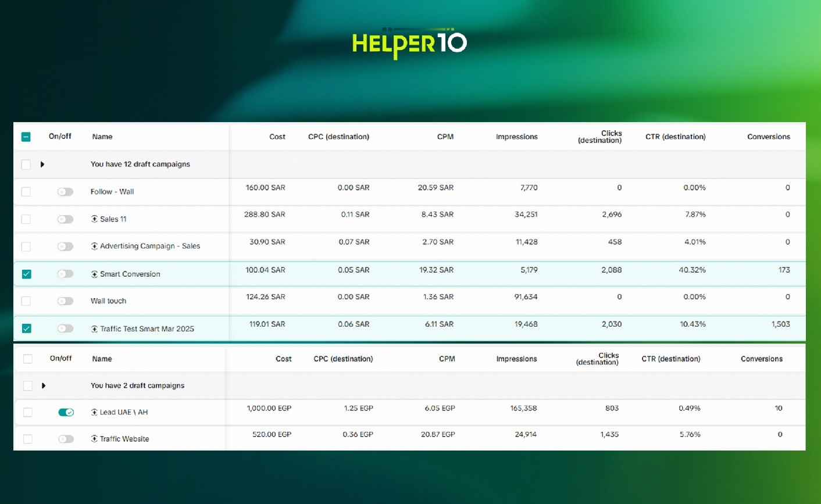Open the Traffic Test Smart Mar 2025 campaign
This screenshot has height=504, width=821.
click(147, 329)
